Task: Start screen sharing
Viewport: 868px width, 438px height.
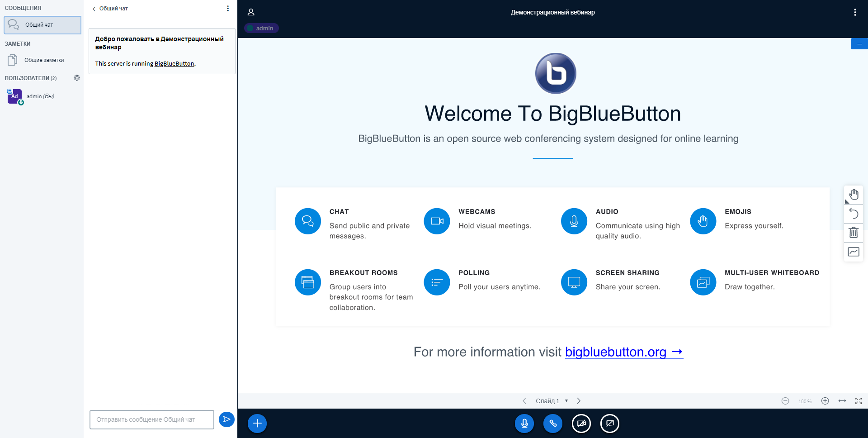Action: 610,424
